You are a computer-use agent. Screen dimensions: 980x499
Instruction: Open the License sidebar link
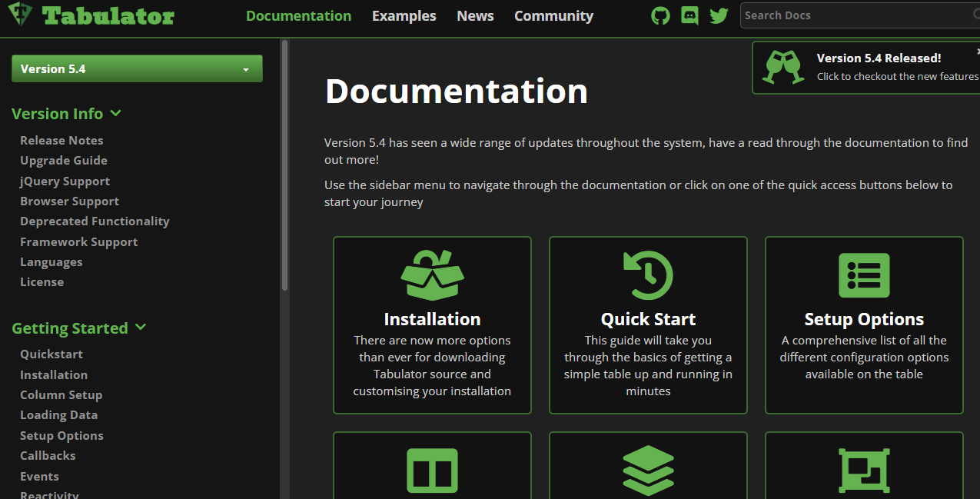coord(42,281)
